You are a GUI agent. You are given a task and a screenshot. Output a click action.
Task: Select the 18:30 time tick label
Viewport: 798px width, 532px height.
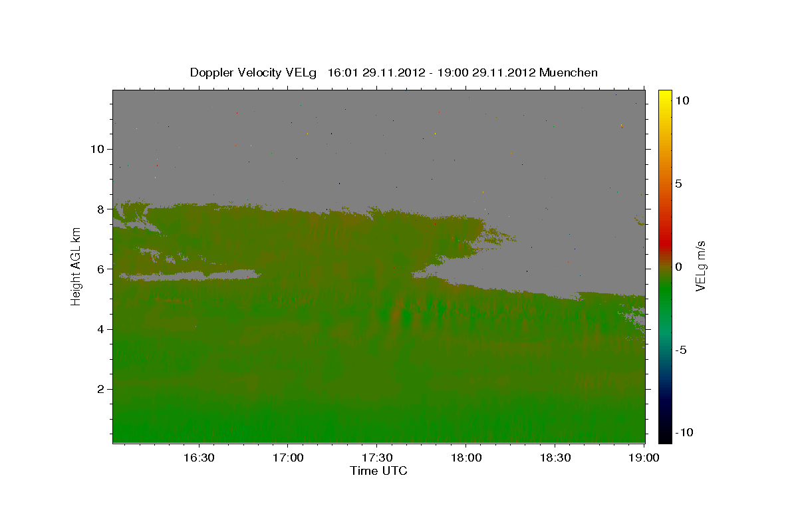555,458
